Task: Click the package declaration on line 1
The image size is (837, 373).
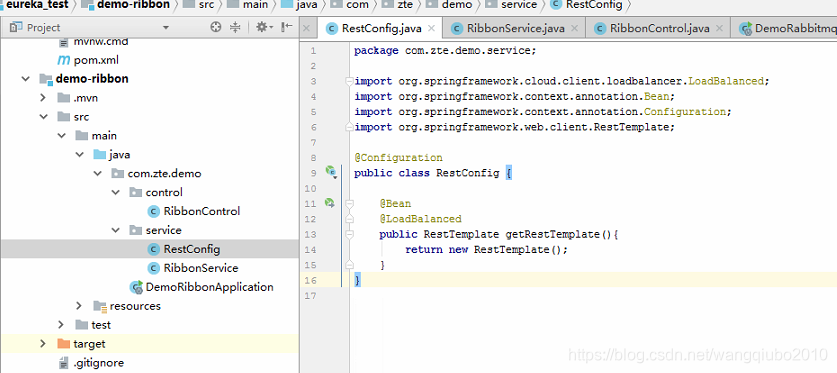Action: coord(445,51)
